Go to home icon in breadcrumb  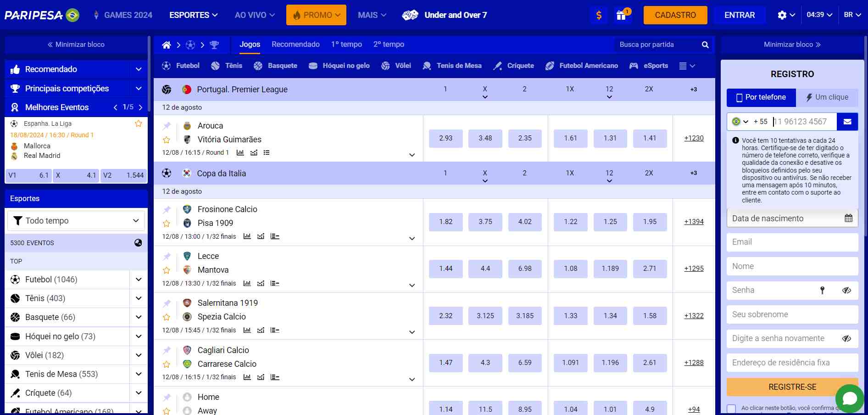[167, 45]
